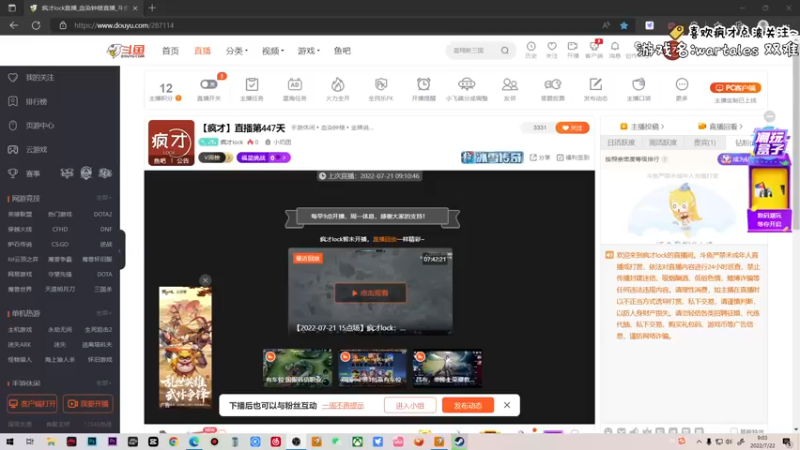Expand 全部 next to 单机热游
Image resolution: width=800 pixels, height=450 pixels.
(104, 313)
